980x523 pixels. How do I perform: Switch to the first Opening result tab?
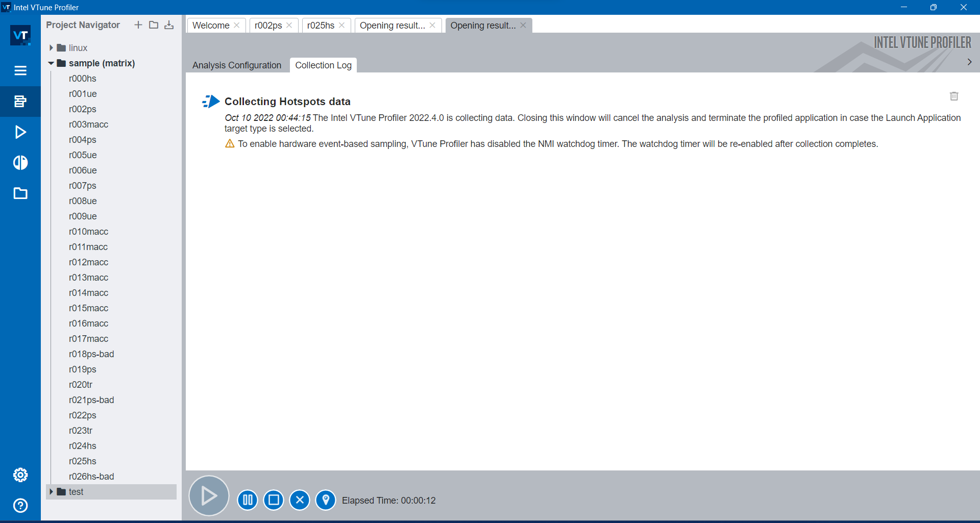point(392,26)
